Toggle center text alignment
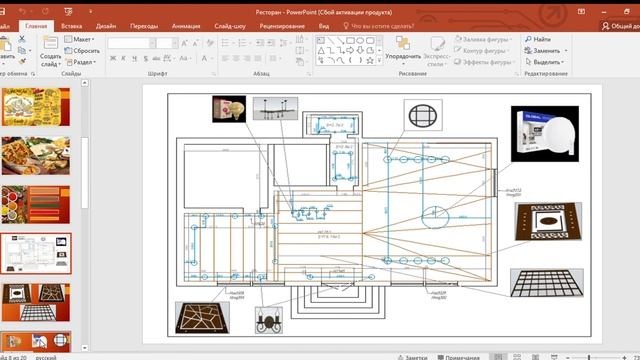The image size is (640, 360). [236, 58]
